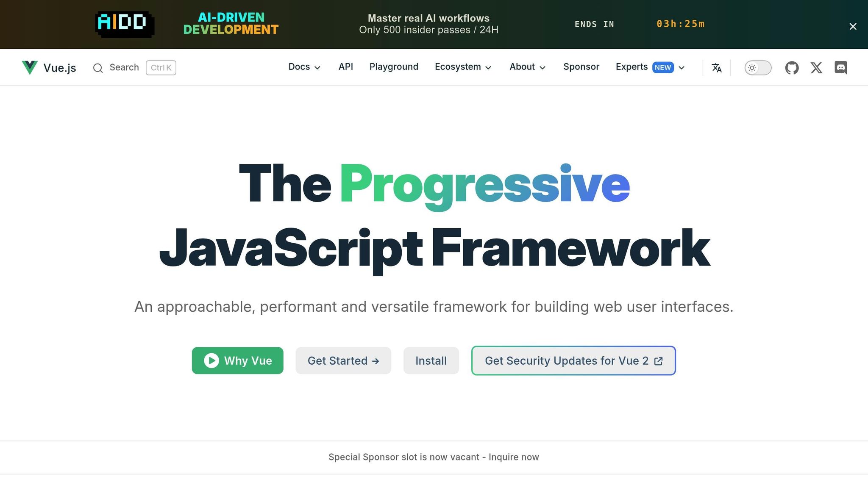This screenshot has height=488, width=868.
Task: Click the Search input box
Action: click(134, 68)
